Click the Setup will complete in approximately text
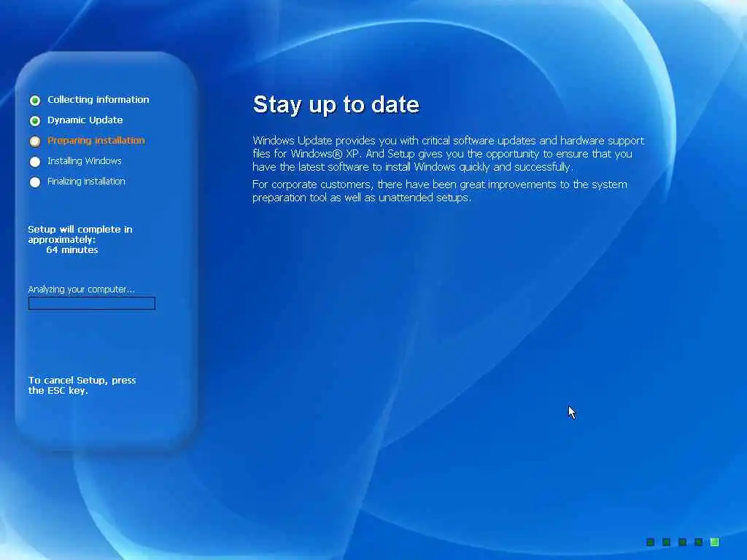The height and width of the screenshot is (560, 747). click(x=80, y=234)
